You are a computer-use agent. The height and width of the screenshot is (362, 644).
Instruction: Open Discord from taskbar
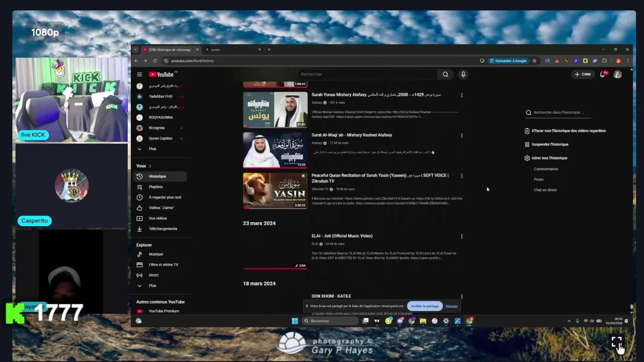tap(400, 321)
